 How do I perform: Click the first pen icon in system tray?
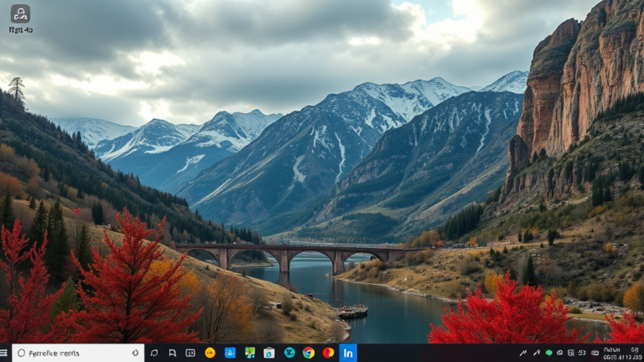(523, 353)
